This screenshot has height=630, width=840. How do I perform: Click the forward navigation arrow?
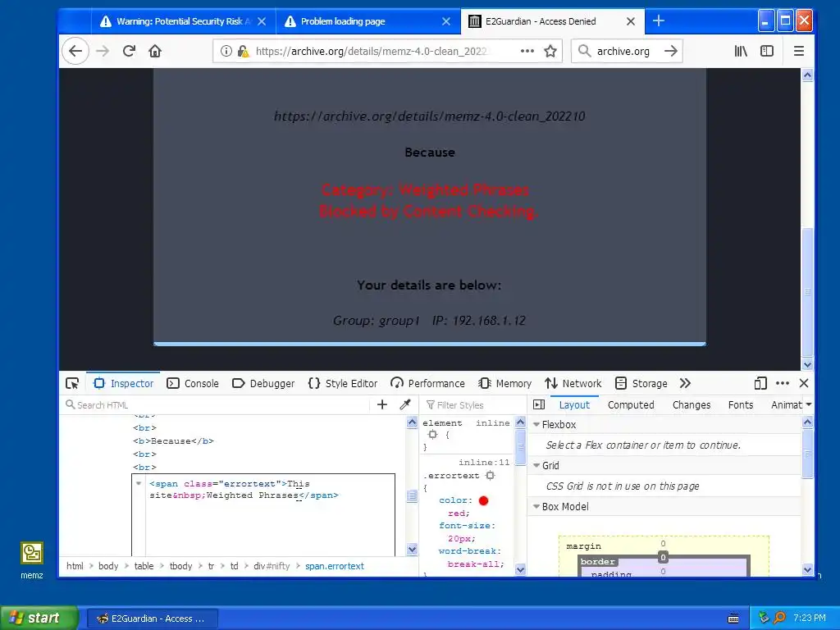tap(103, 52)
